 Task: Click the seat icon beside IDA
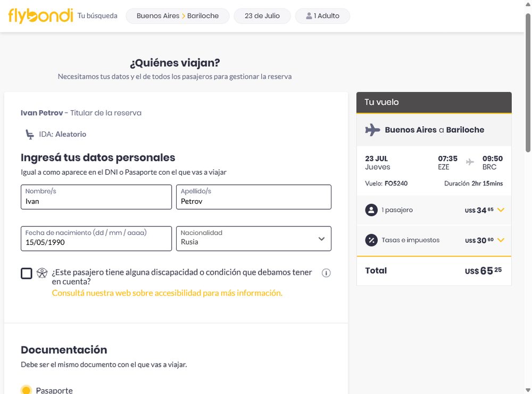click(30, 135)
